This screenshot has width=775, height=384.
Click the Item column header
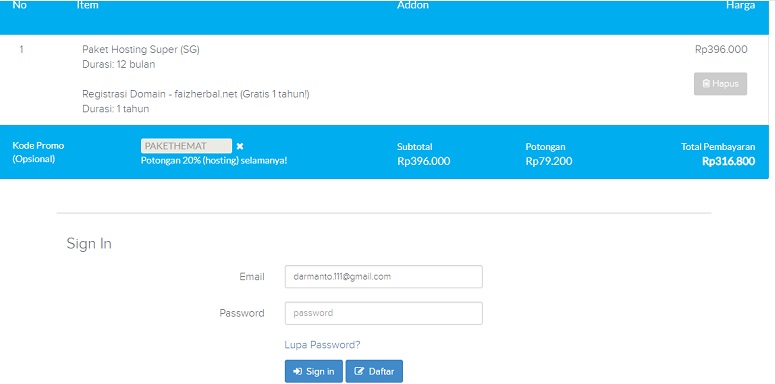[x=87, y=5]
